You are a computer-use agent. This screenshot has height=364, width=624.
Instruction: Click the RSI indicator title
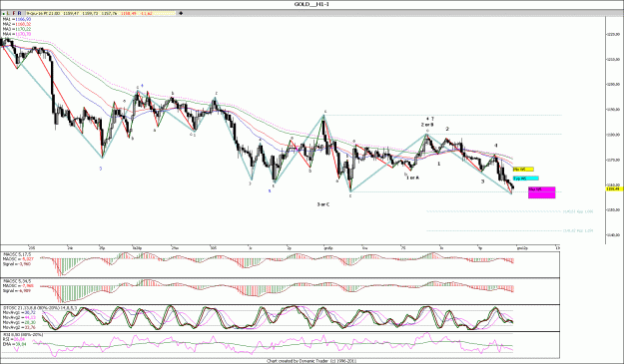click(23, 335)
